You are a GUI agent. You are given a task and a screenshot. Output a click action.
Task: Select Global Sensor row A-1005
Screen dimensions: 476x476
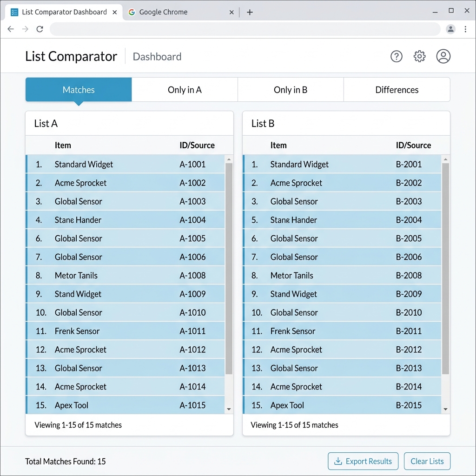pyautogui.click(x=126, y=238)
